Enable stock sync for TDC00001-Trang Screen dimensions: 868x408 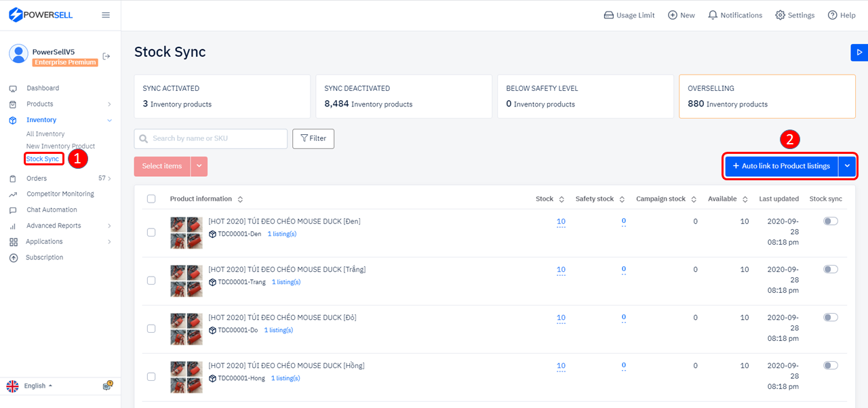coord(831,269)
